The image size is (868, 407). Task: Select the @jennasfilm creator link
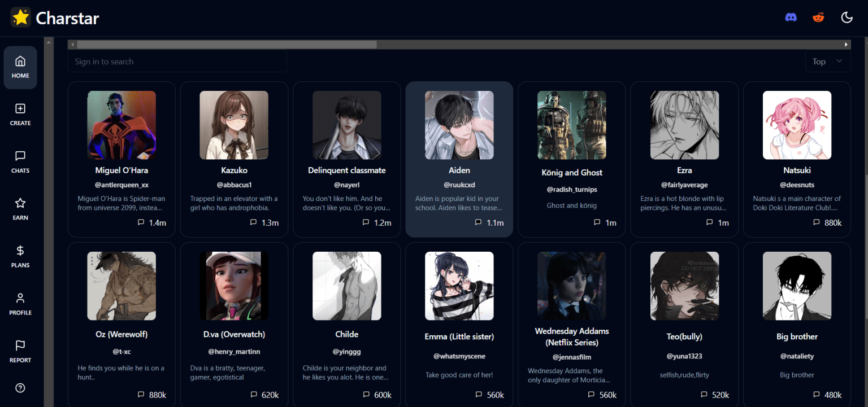click(x=571, y=356)
